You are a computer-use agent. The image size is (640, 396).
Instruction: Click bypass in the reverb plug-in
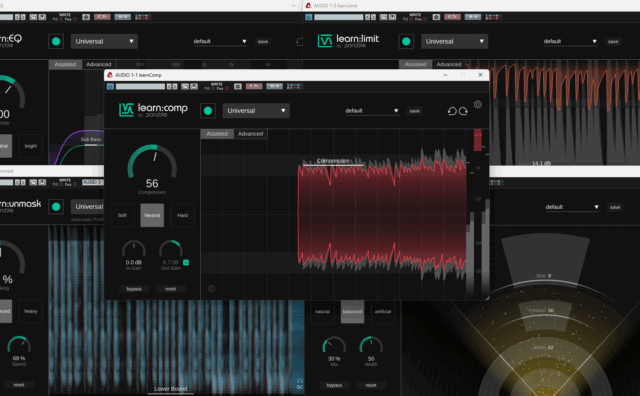(x=334, y=385)
